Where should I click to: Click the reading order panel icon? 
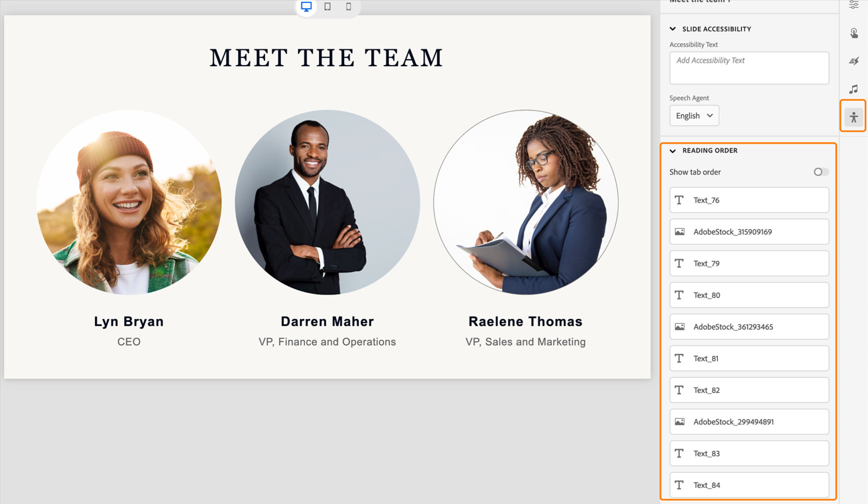[x=854, y=118]
